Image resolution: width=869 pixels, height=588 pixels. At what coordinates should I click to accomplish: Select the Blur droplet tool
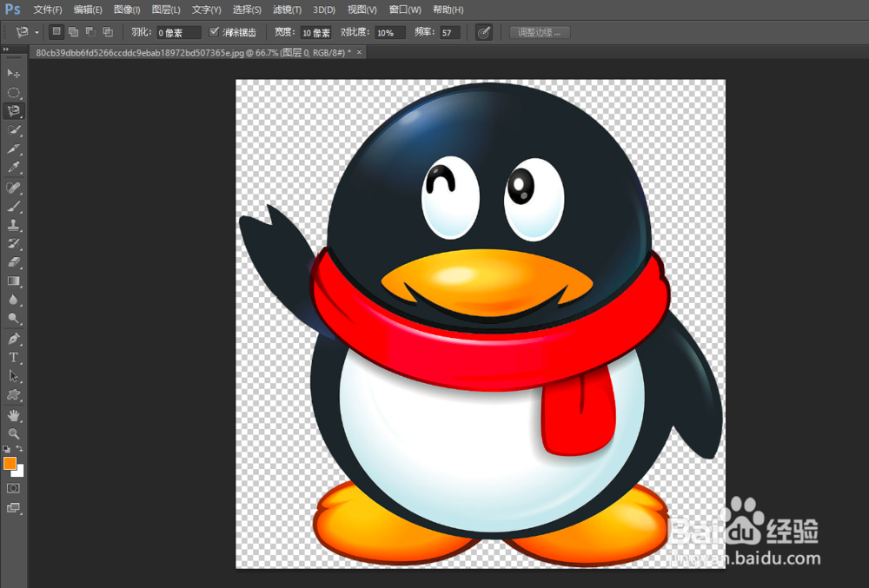(x=14, y=301)
